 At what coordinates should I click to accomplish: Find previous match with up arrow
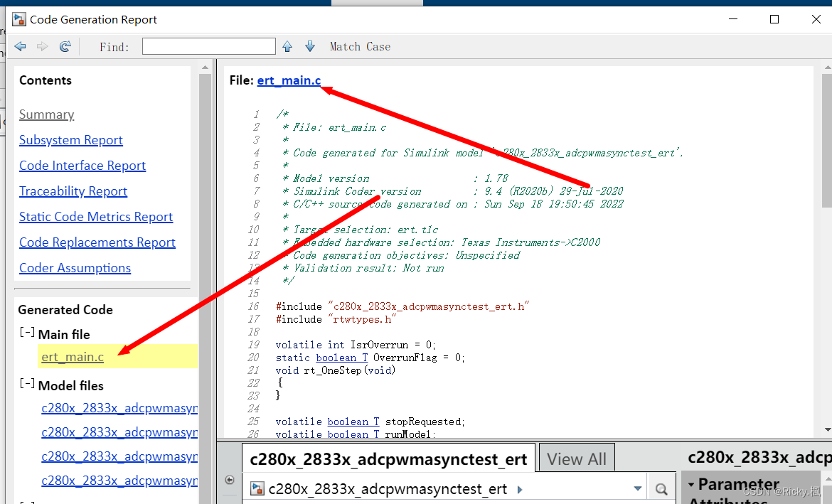pos(287,47)
